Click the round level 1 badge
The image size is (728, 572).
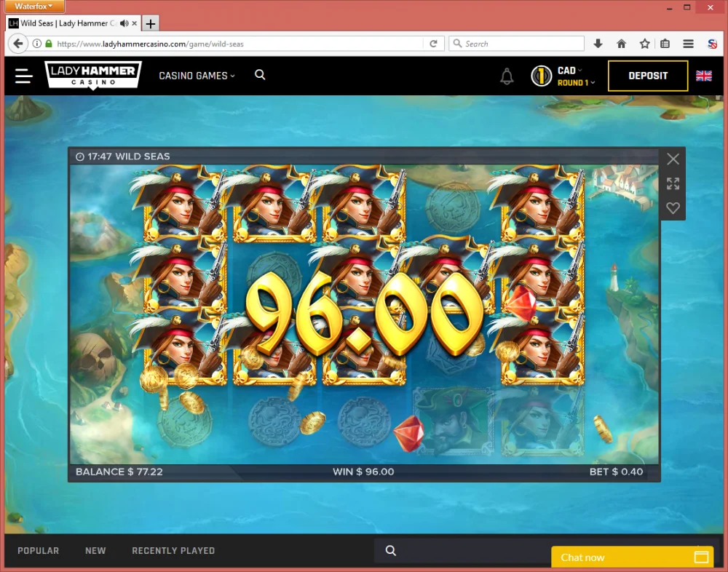pos(542,76)
